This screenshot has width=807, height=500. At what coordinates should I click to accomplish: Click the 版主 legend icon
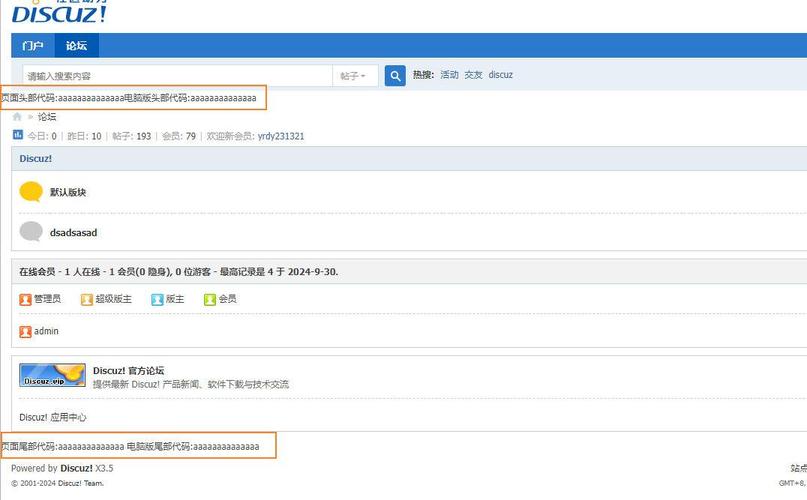157,300
